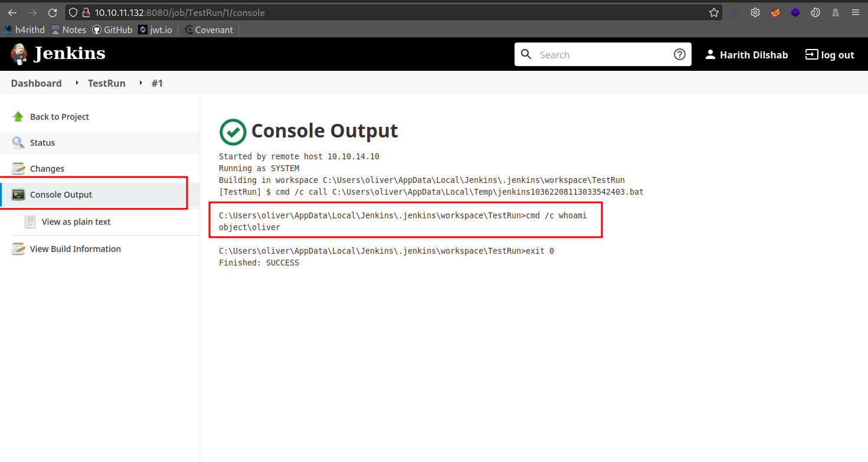Click the green Back to Project arrow icon
This screenshot has width=868, height=462.
(x=18, y=117)
